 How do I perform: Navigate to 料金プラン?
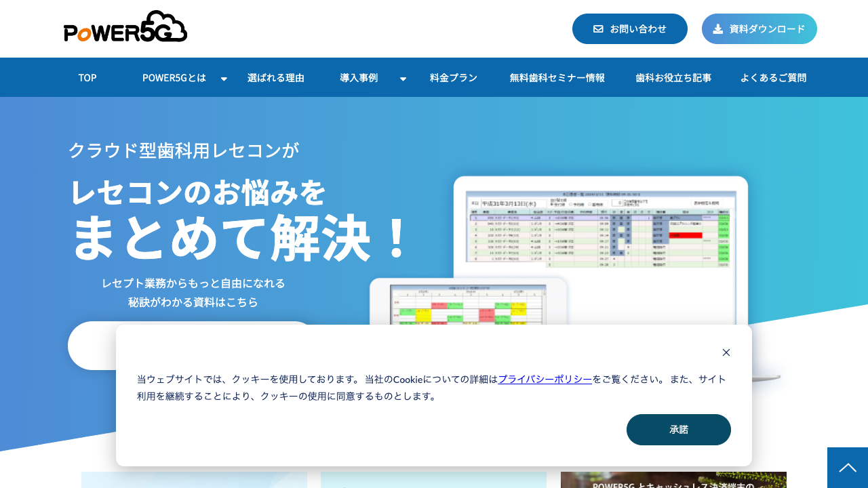pyautogui.click(x=452, y=77)
